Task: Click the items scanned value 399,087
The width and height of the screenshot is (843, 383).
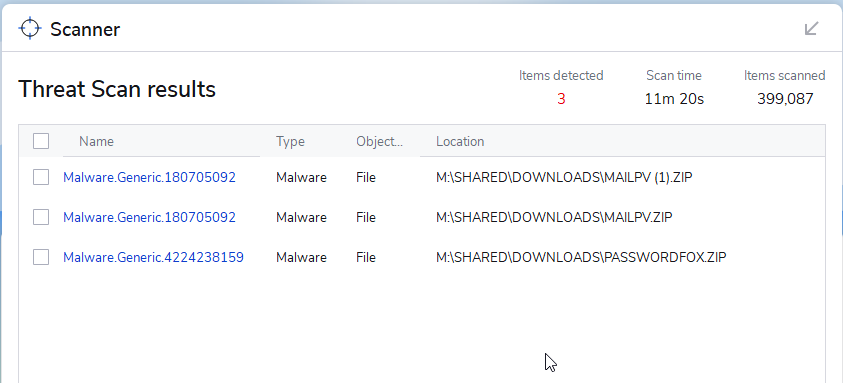Action: pos(785,99)
